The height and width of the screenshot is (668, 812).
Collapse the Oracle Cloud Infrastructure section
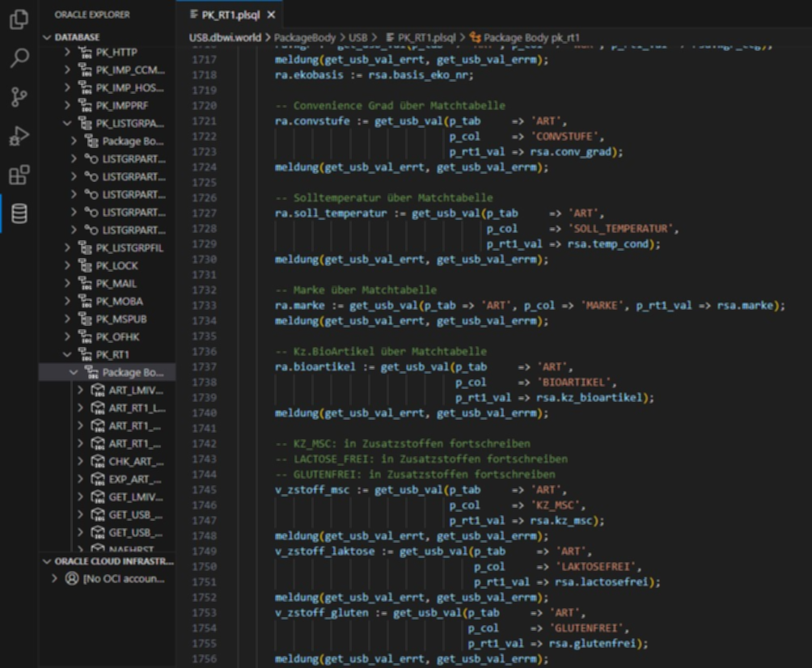(x=47, y=561)
